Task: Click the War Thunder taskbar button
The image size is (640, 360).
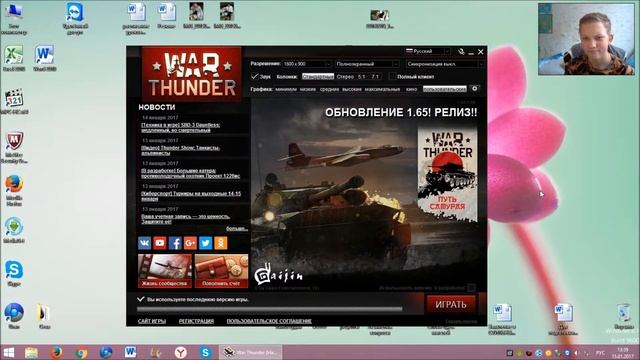Action: click(x=251, y=352)
